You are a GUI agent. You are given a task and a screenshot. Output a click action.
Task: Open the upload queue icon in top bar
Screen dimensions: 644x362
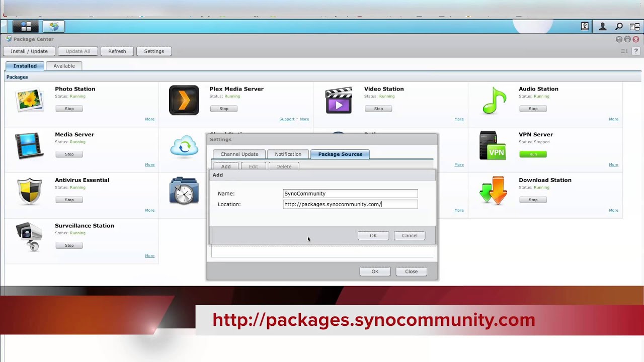(x=585, y=27)
